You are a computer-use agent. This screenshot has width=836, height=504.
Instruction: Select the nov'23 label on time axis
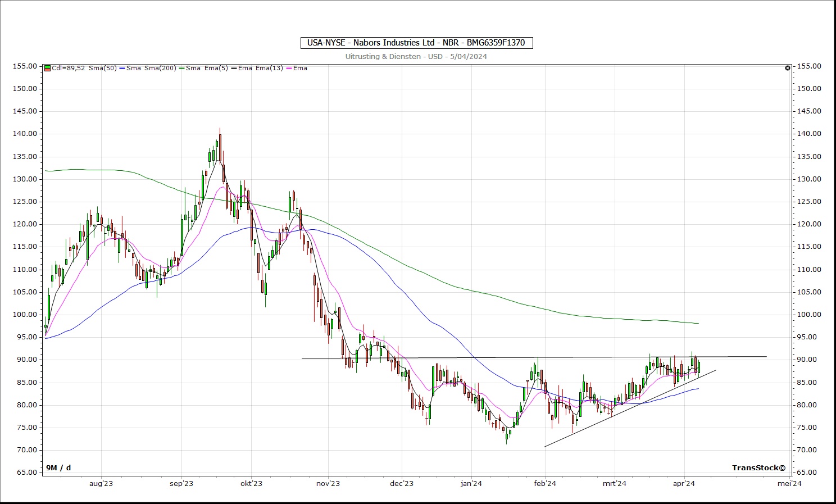click(x=328, y=483)
